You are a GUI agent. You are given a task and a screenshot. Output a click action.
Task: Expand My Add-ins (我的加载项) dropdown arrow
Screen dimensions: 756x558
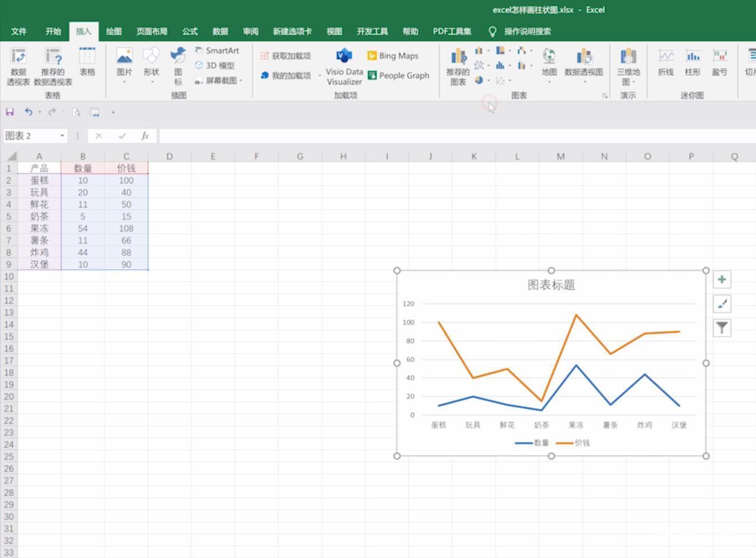(319, 75)
